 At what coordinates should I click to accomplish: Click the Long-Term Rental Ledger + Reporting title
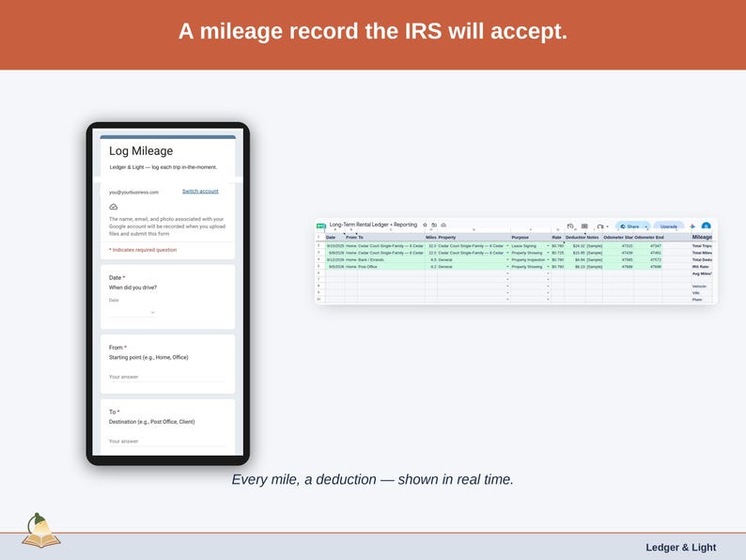pos(373,225)
